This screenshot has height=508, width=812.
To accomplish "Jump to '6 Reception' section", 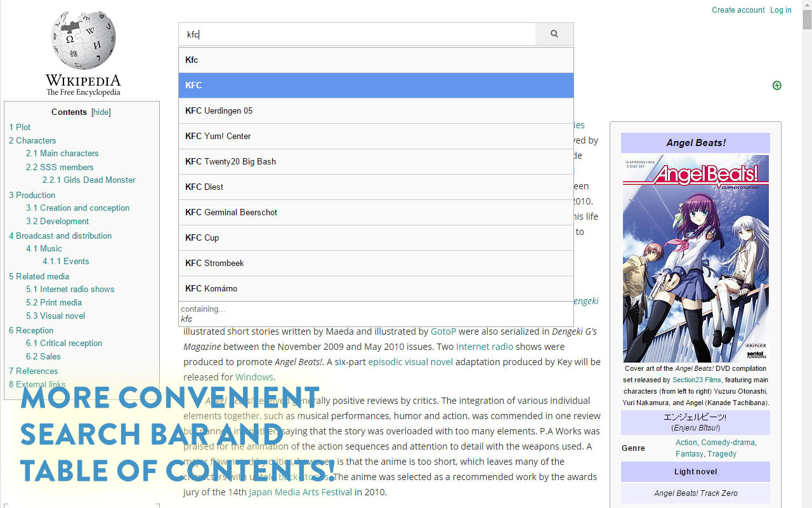I will click(x=31, y=330).
